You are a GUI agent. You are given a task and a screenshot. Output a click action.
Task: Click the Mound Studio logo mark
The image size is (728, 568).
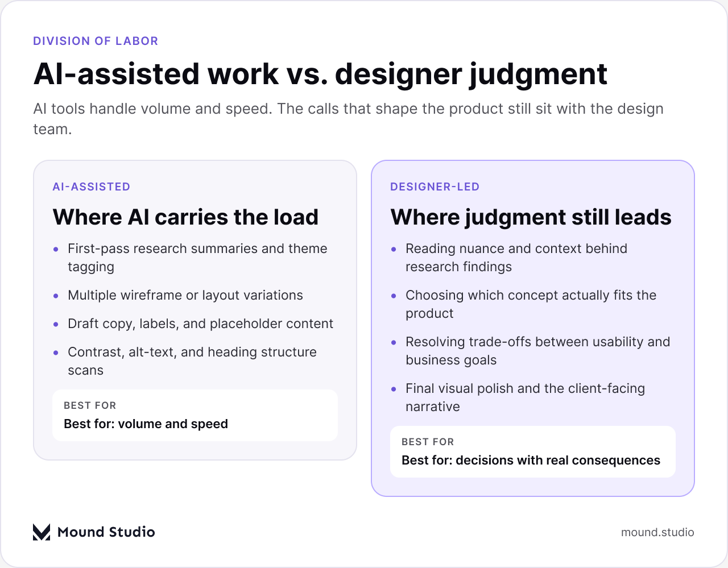pyautogui.click(x=42, y=532)
